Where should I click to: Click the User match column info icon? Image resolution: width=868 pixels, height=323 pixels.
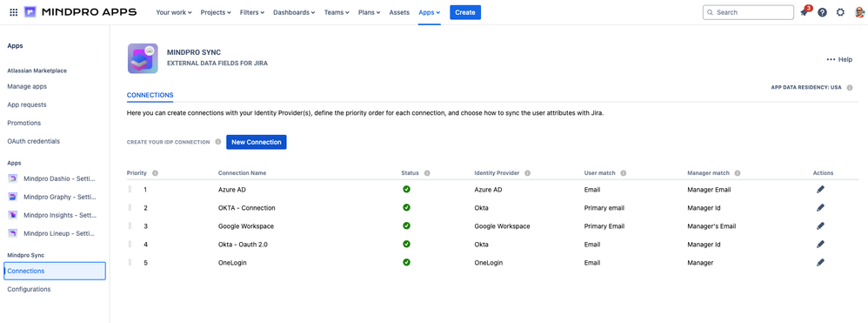pyautogui.click(x=624, y=173)
